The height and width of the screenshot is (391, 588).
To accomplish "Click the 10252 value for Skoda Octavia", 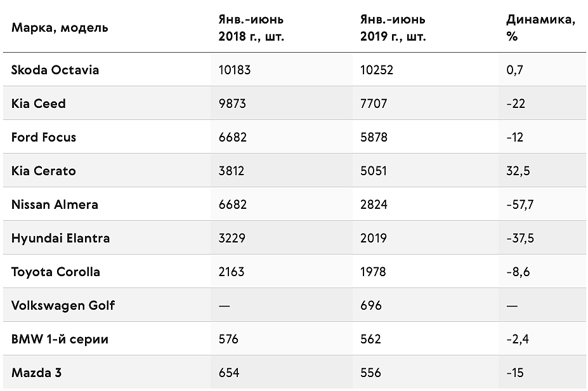I will point(377,70).
